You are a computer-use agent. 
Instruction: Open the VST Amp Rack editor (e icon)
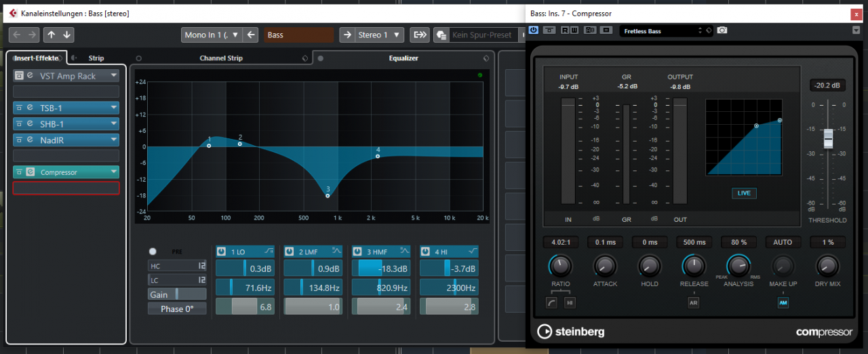pos(31,76)
